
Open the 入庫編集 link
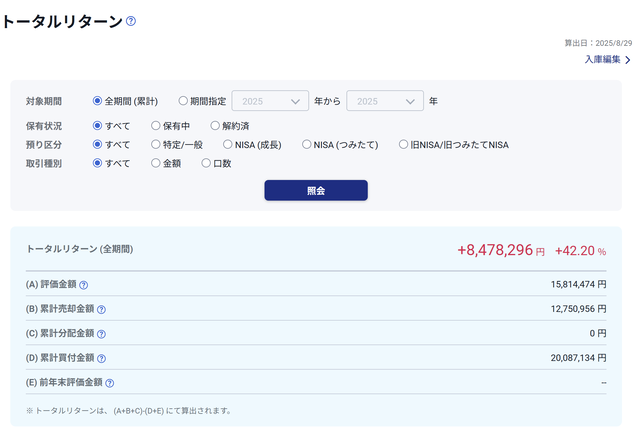pos(602,60)
